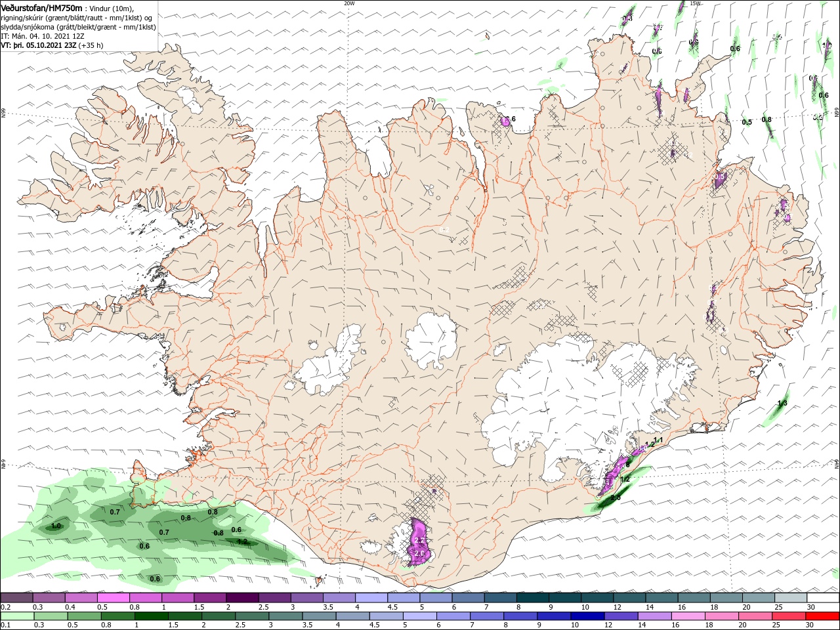This screenshot has width=840, height=630.
Task: Pick the bright pink 0.5 swatch in the snow scale
Action: click(x=113, y=598)
